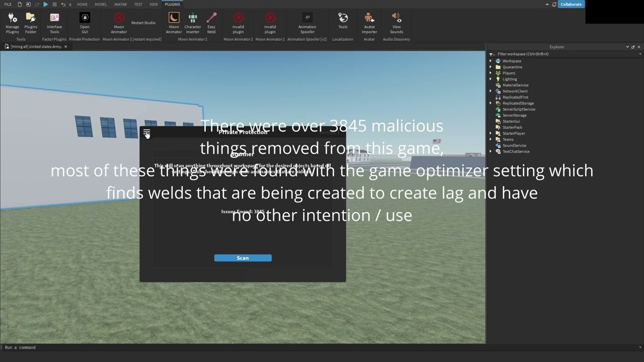Expand the NetworkClient node
Screen dimensions: 644x362
491,91
